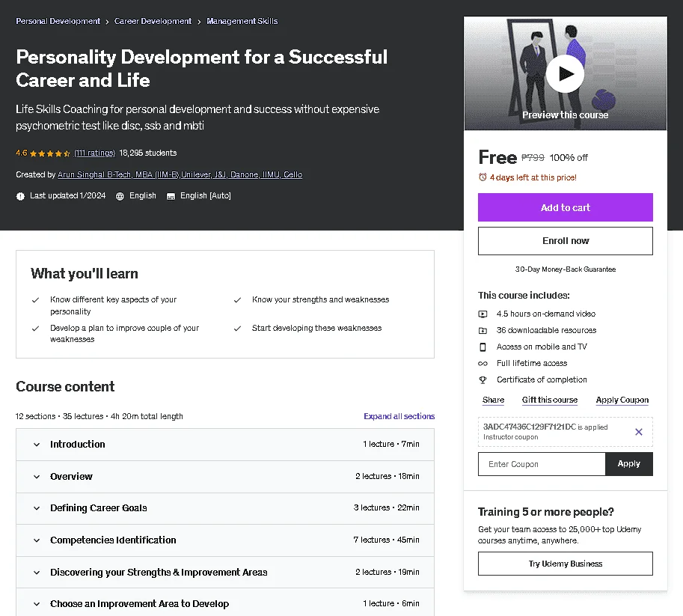The image size is (683, 616).
Task: Click '4.5 hours on-demand video' text
Action: click(x=546, y=314)
